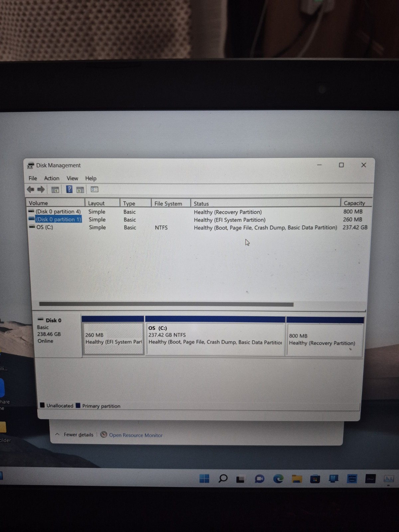Select the 800 MB Recovery partition block
Screen dimensions: 399x532
click(325, 339)
